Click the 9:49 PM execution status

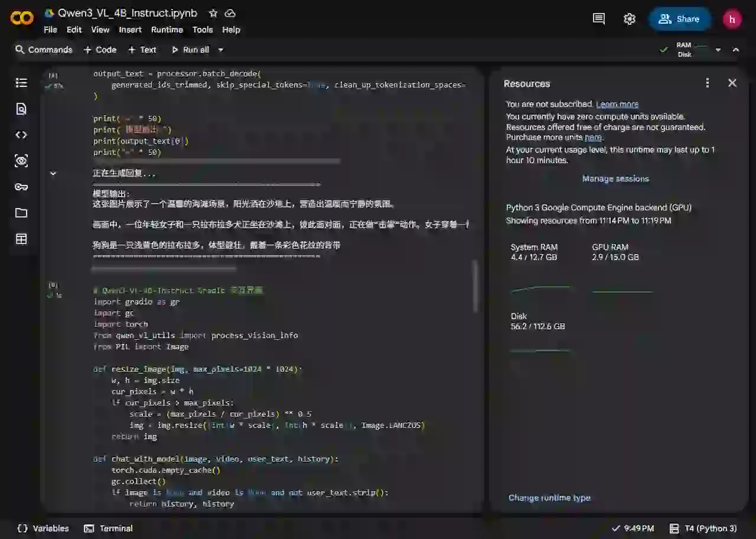pyautogui.click(x=633, y=528)
